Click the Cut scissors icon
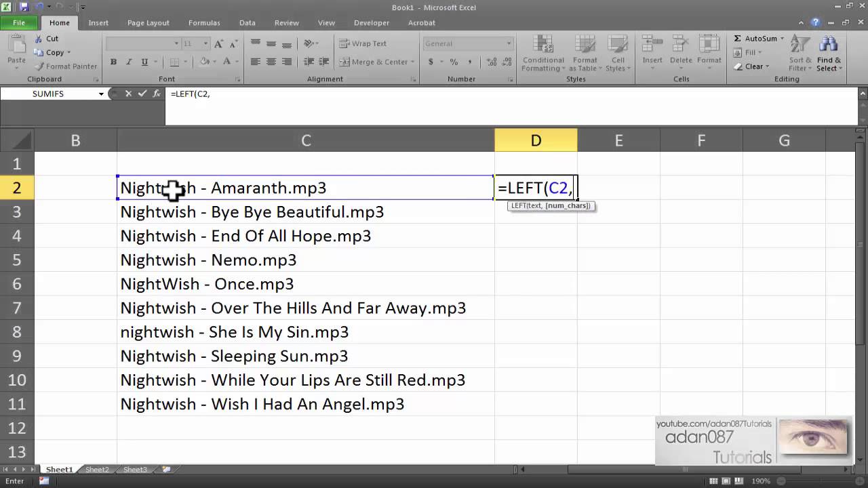868x488 pixels. (39, 39)
